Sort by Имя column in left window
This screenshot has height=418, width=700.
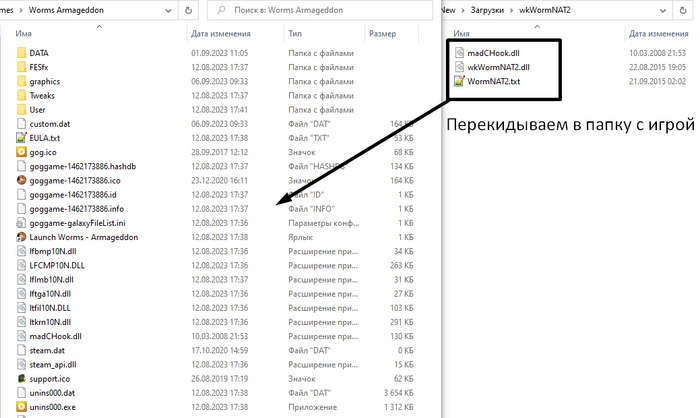click(27, 33)
